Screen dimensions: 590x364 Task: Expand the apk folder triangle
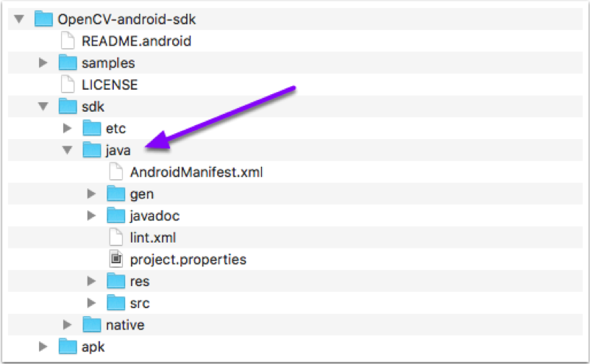click(43, 346)
